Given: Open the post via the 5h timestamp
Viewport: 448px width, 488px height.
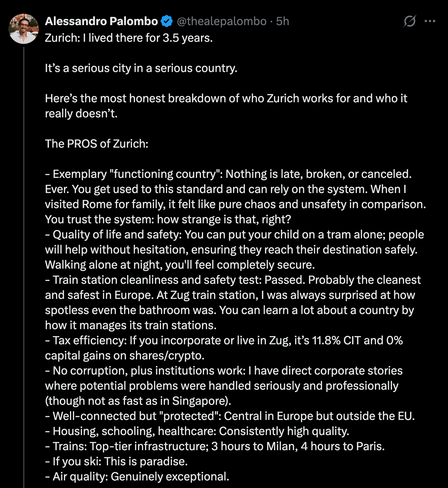Looking at the screenshot, I should pyautogui.click(x=282, y=21).
